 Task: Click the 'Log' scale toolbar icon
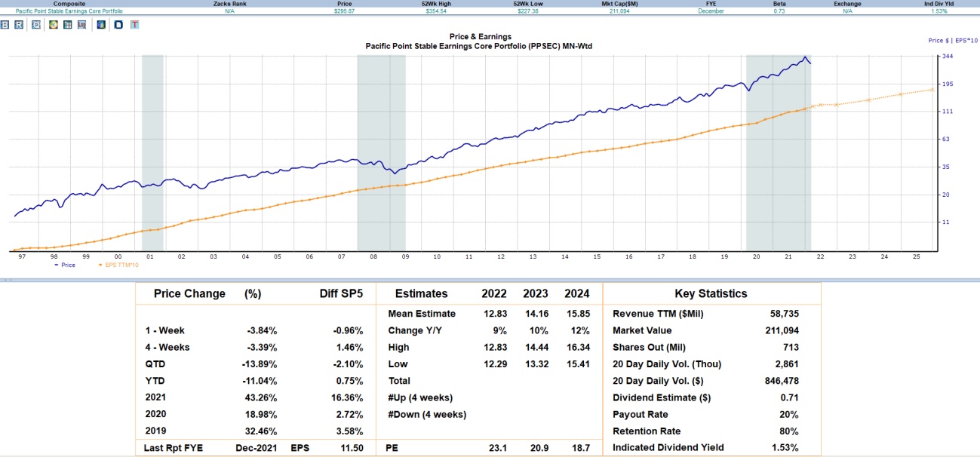pos(81,25)
